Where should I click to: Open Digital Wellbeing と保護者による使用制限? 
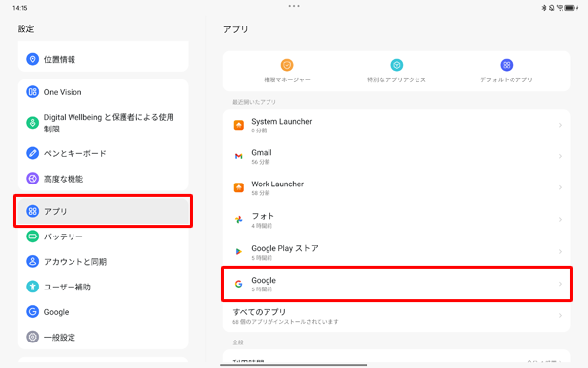point(103,123)
